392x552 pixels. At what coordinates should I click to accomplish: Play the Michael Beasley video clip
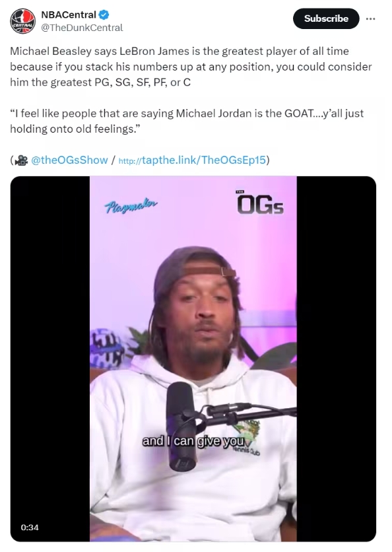pos(193,359)
